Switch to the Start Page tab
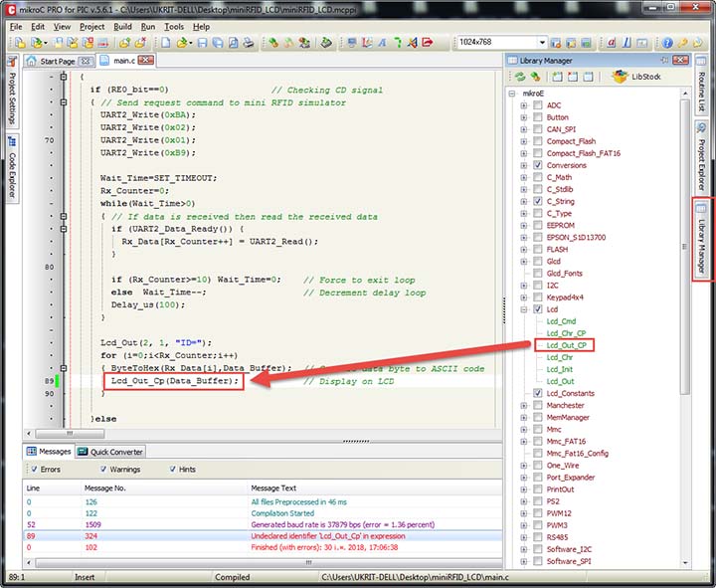The image size is (716, 588). [x=58, y=61]
